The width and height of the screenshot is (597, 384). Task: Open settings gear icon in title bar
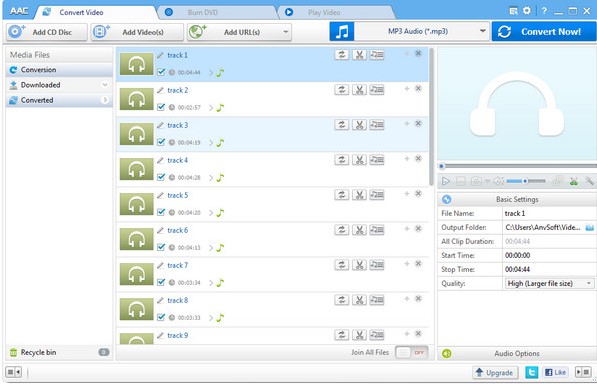[527, 11]
